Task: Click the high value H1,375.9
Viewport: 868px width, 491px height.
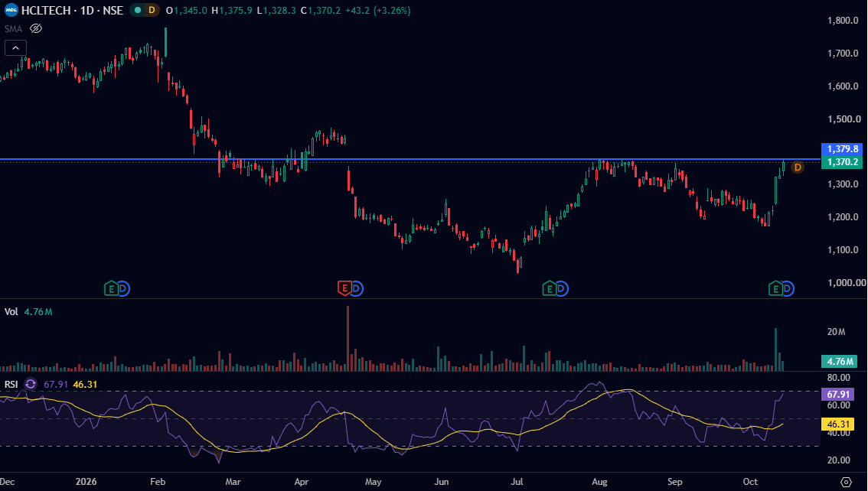Action: click(231, 11)
